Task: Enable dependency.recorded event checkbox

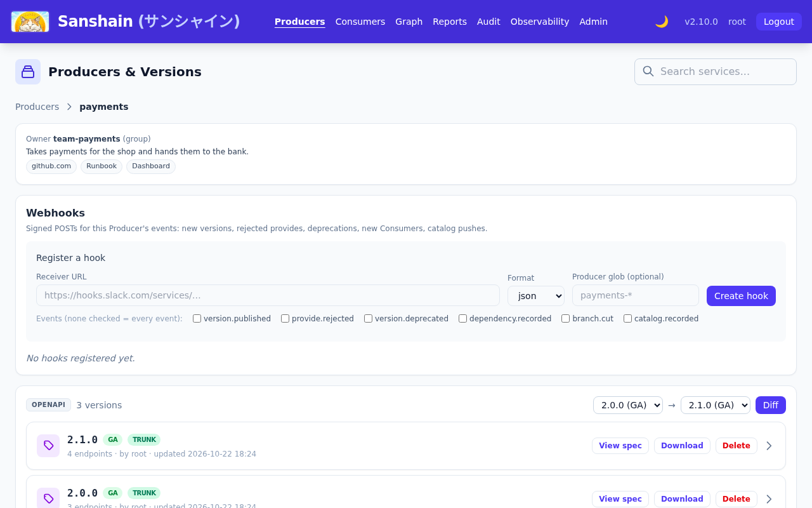Action: pyautogui.click(x=462, y=319)
